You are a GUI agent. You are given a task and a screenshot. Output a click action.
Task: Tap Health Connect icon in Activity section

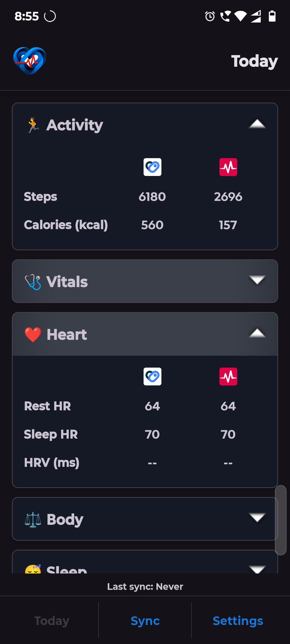[x=152, y=167]
